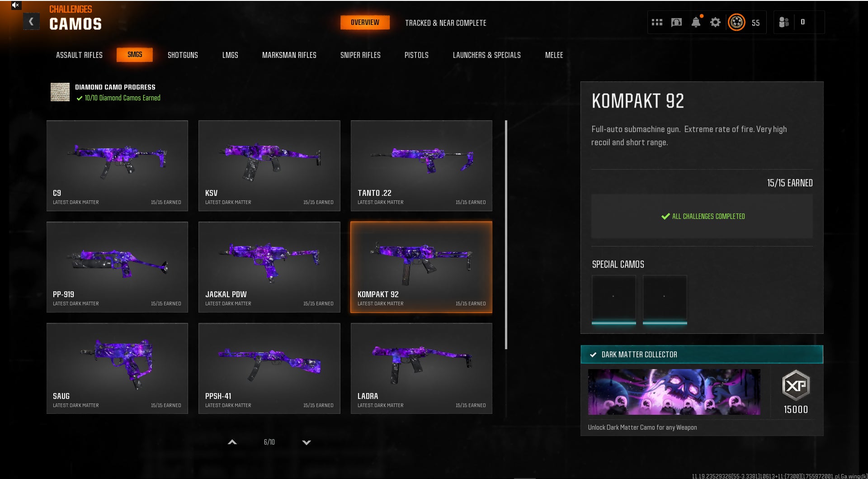
Task: Click the XP reward badge icon
Action: click(x=796, y=385)
